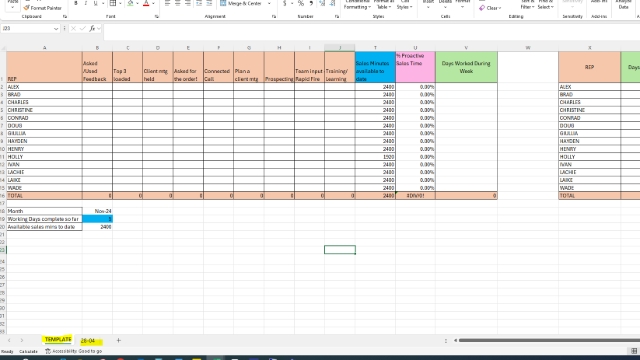640x360 pixels.
Task: Decrease decimal places
Action: tap(333, 3)
